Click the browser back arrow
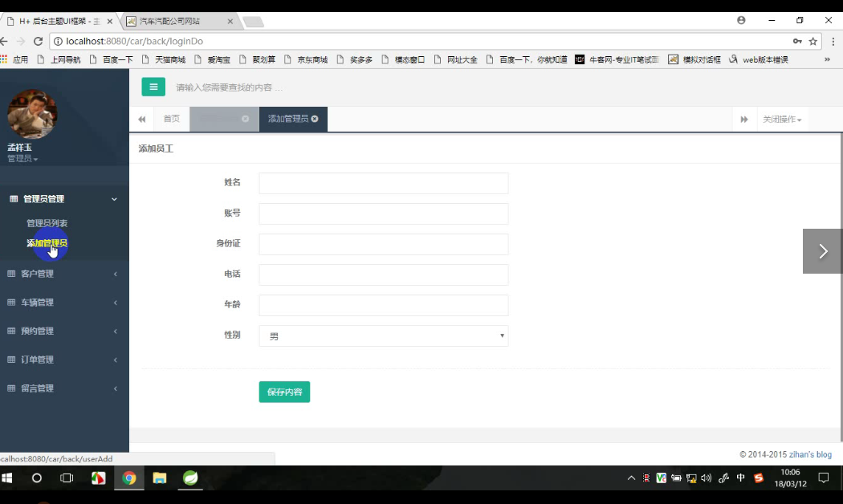This screenshot has width=843, height=504. point(4,42)
